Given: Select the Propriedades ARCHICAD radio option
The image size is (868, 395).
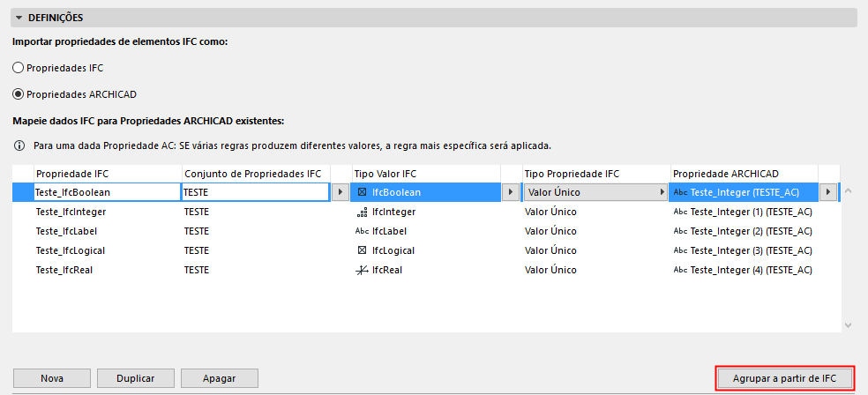Looking at the screenshot, I should click(18, 93).
